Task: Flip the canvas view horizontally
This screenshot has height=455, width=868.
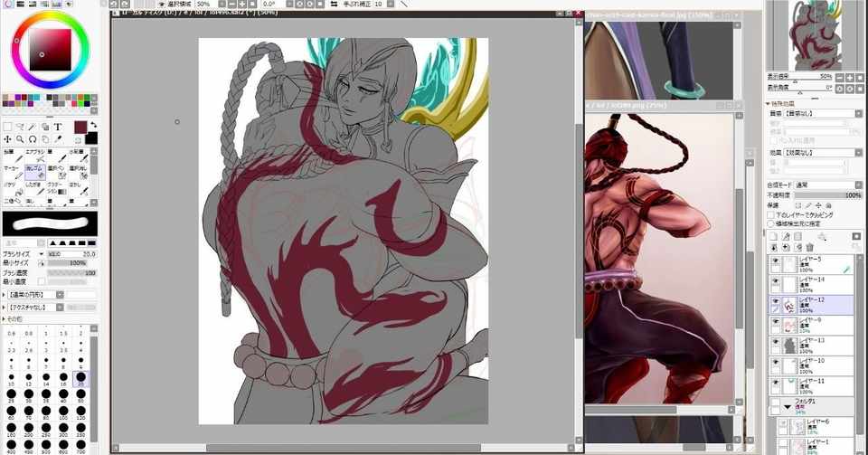Action: (x=335, y=4)
